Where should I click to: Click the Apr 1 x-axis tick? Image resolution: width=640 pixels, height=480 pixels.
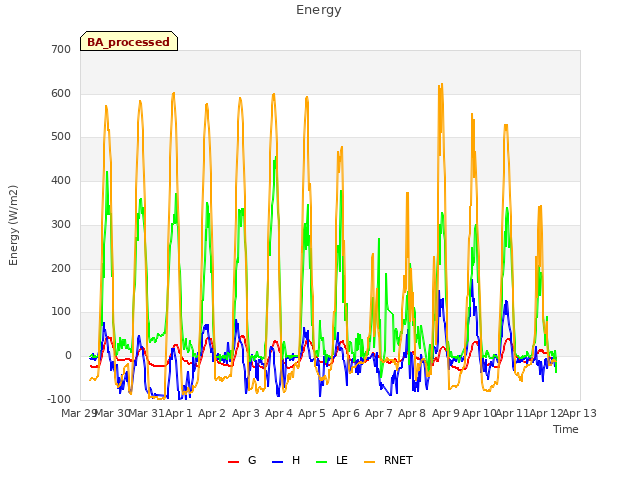(x=179, y=413)
